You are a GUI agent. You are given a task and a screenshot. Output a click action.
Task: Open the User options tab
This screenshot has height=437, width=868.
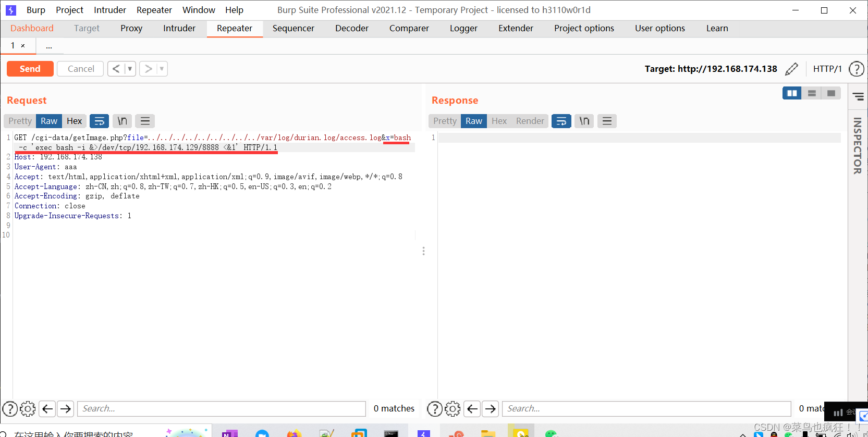pos(660,28)
